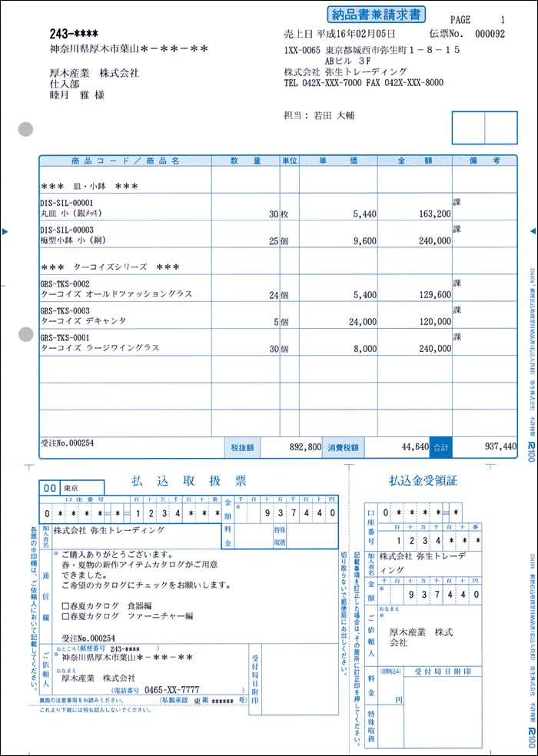Click the 商品コード／商品名 column header
Image resolution: width=538 pixels, height=756 pixels.
(125, 161)
